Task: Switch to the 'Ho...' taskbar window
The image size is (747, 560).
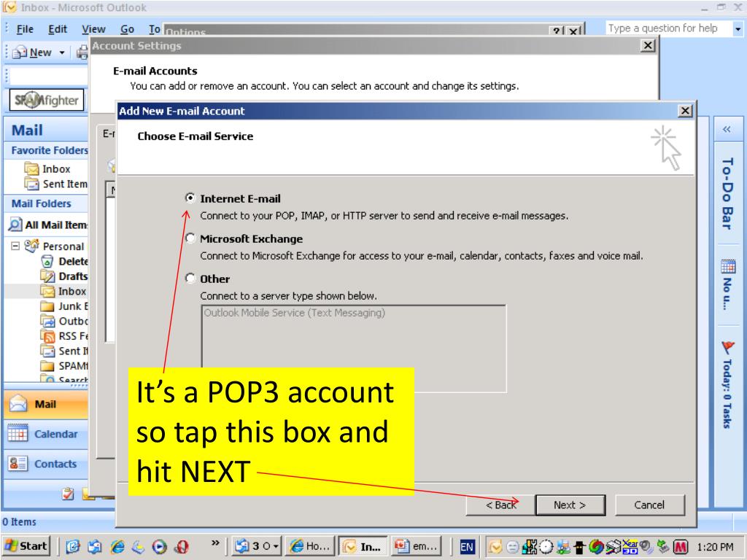Action: (310, 546)
